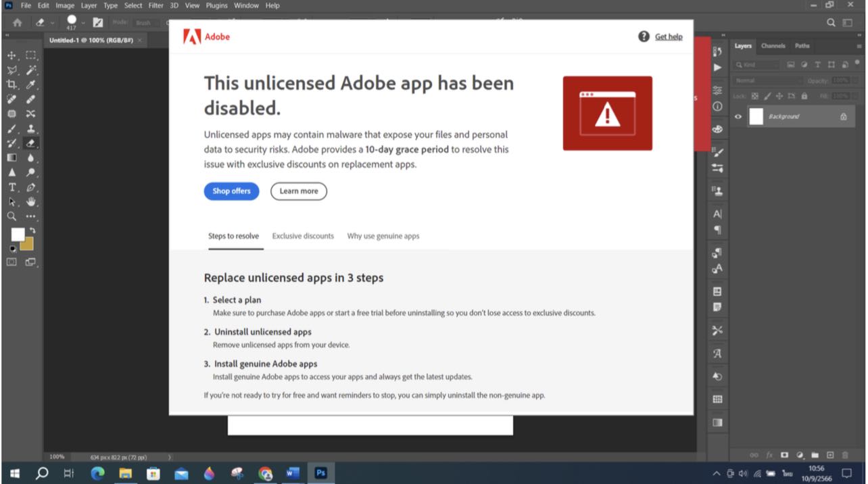
Task: Select the Eyedropper tool
Action: tap(31, 85)
